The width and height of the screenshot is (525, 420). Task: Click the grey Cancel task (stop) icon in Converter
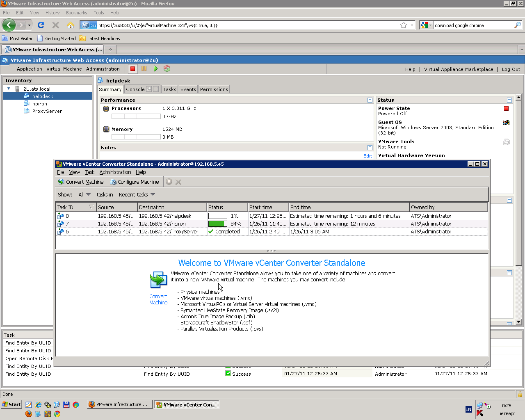(169, 182)
